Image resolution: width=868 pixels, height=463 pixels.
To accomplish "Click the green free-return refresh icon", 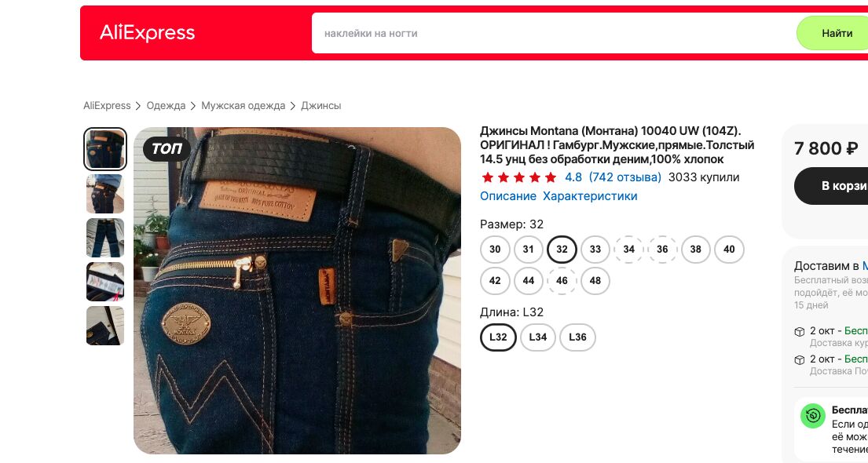I will (x=813, y=415).
